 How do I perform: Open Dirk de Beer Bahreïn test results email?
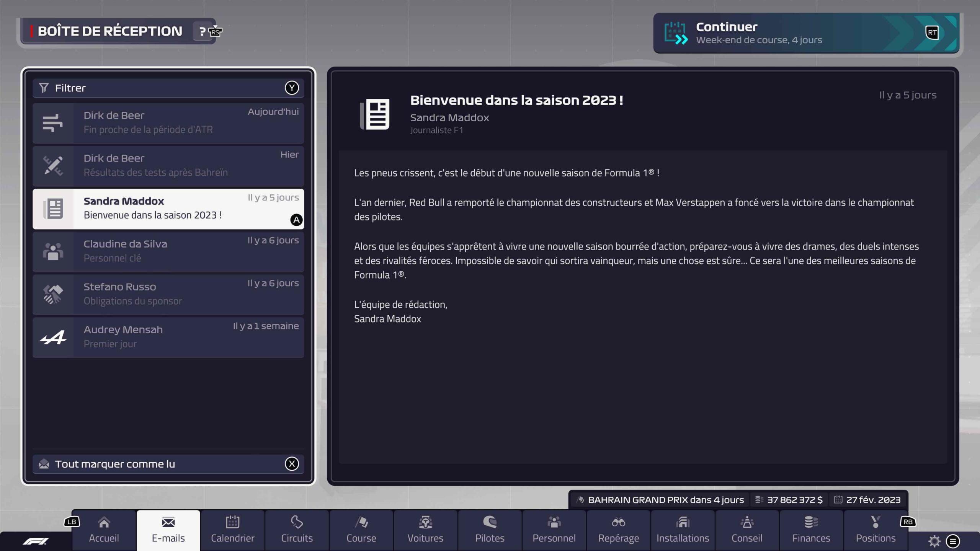click(x=168, y=166)
